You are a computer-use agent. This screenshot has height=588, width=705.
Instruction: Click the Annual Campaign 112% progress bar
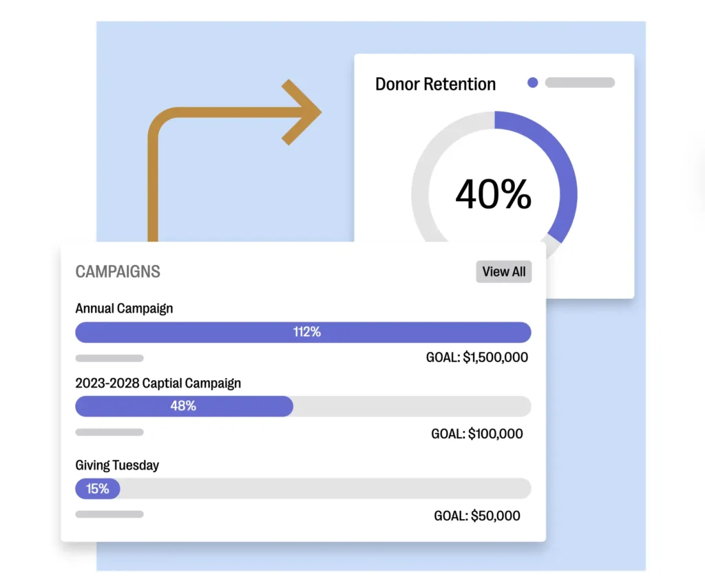click(x=303, y=332)
